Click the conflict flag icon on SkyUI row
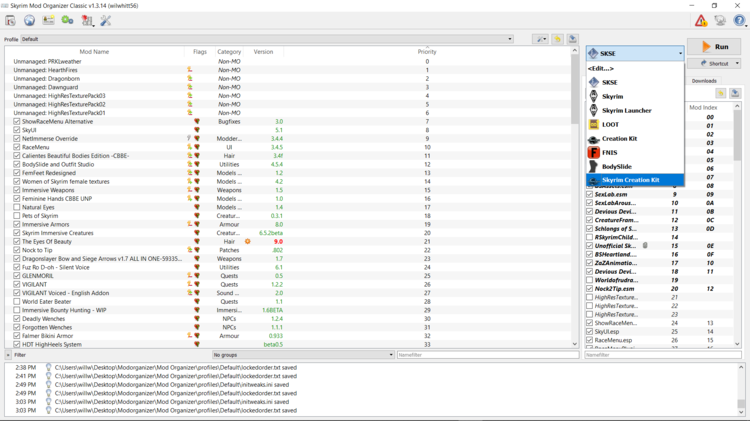 coord(197,130)
